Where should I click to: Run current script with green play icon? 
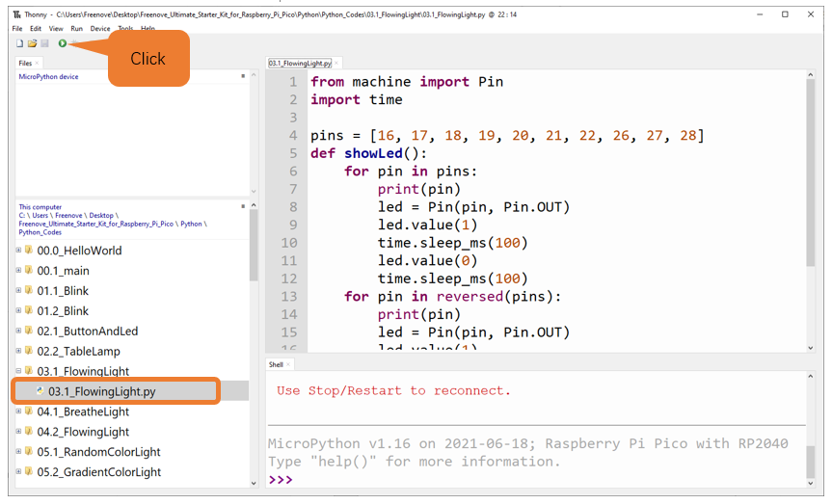pos(63,43)
